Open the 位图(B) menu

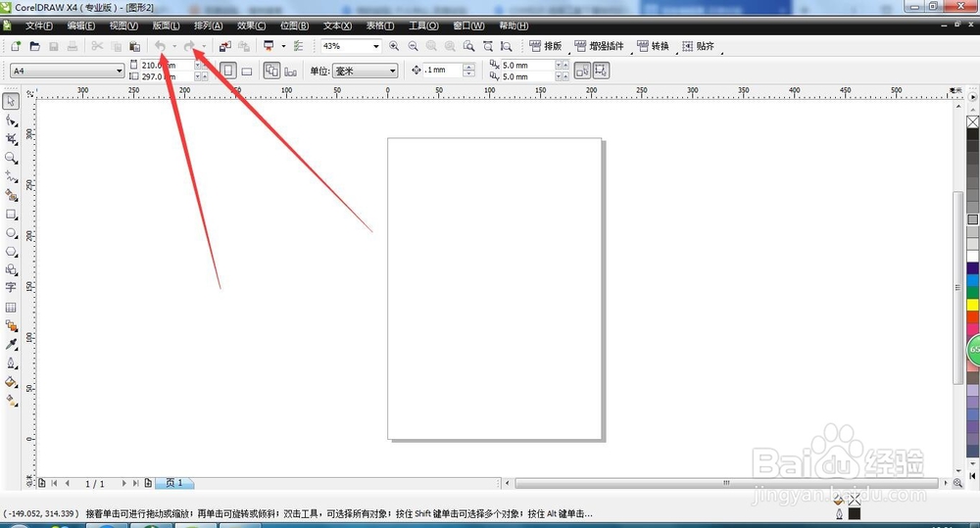[x=294, y=25]
